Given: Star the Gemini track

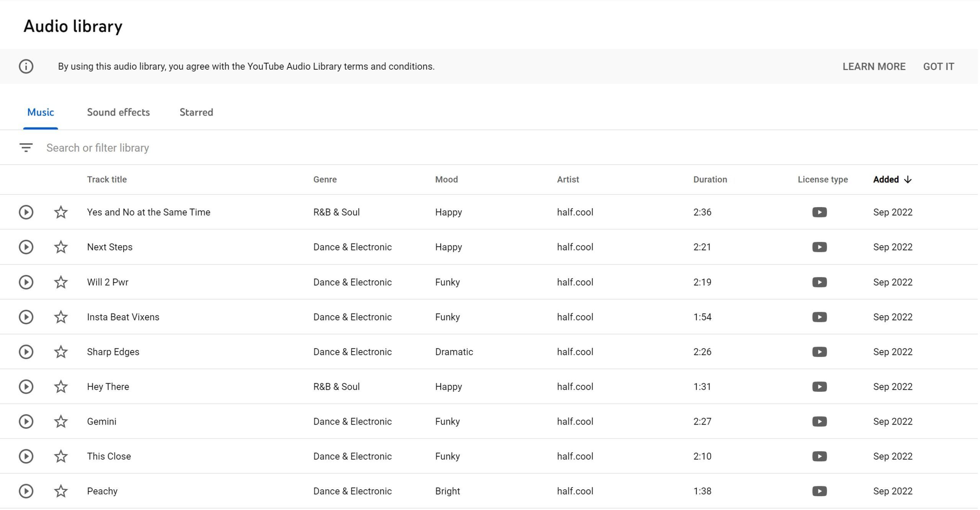Looking at the screenshot, I should (61, 422).
